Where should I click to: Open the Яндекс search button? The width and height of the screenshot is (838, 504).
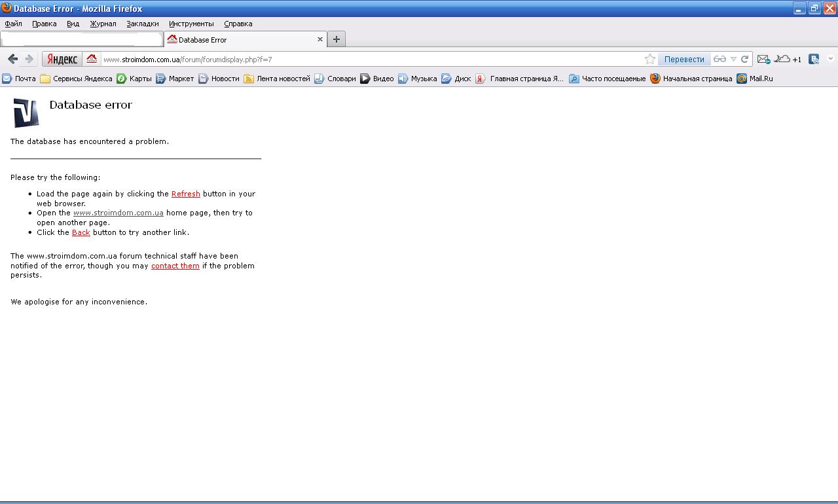pyautogui.click(x=62, y=59)
